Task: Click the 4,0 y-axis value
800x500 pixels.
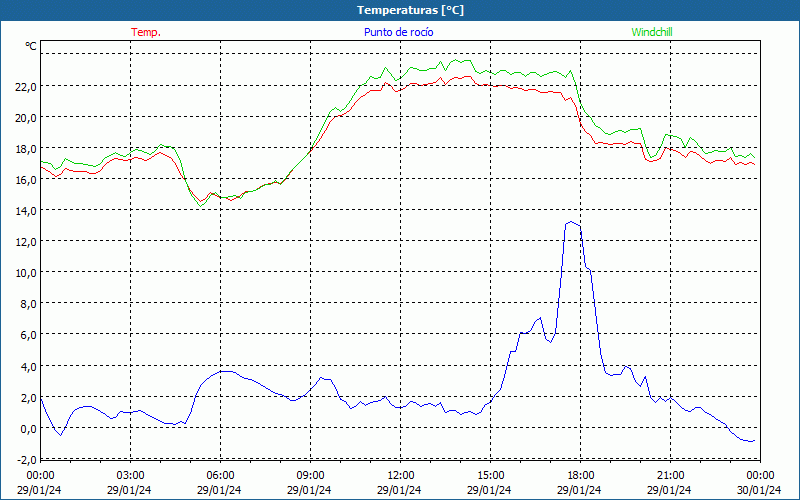Action: click(x=28, y=366)
